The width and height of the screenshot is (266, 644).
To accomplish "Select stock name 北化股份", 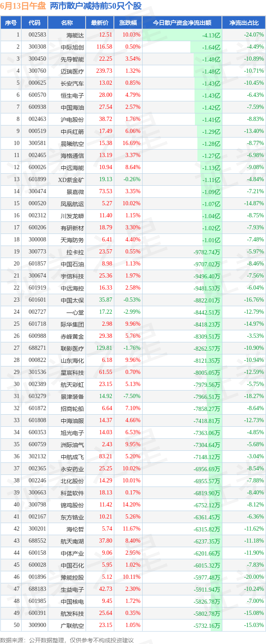I will pos(72,481).
